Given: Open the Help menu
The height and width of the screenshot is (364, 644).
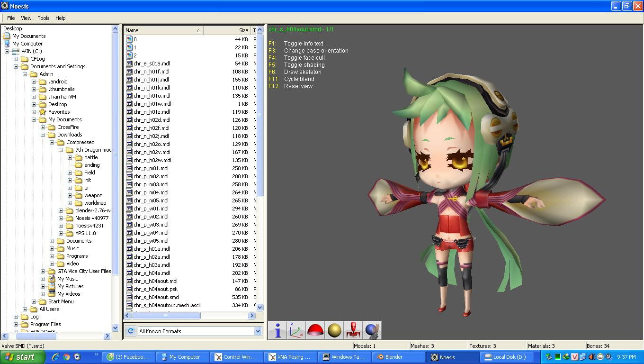Looking at the screenshot, I should 61,18.
